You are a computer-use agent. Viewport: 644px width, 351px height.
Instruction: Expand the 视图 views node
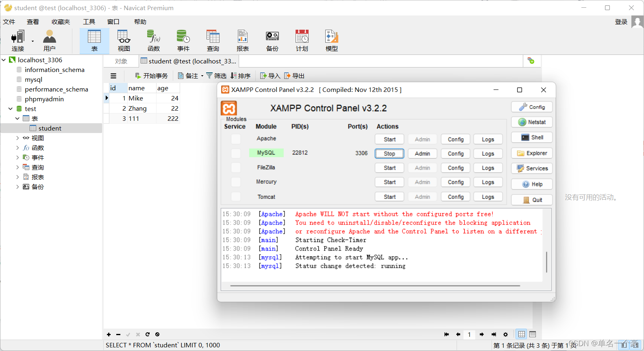tap(17, 138)
